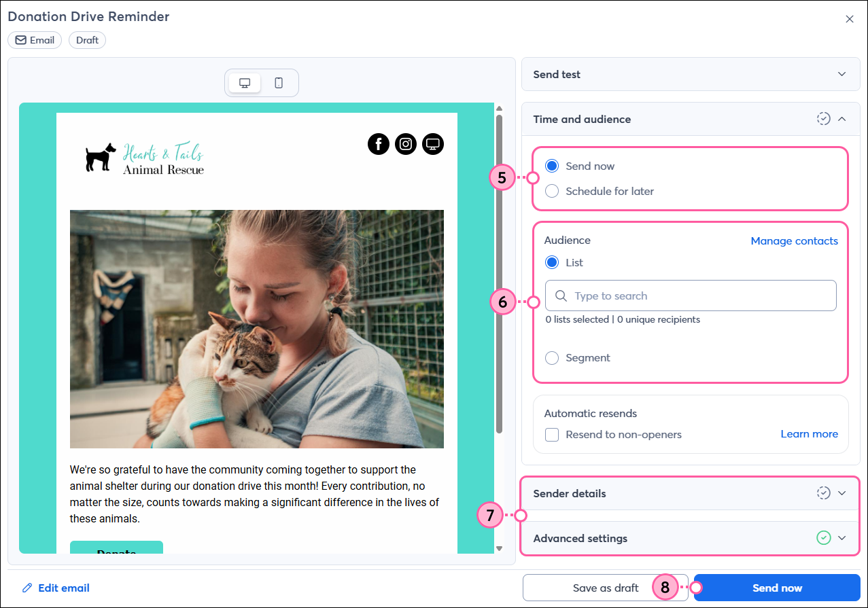This screenshot has height=608, width=868.
Task: Choose Segment as the audience type
Action: pyautogui.click(x=552, y=357)
